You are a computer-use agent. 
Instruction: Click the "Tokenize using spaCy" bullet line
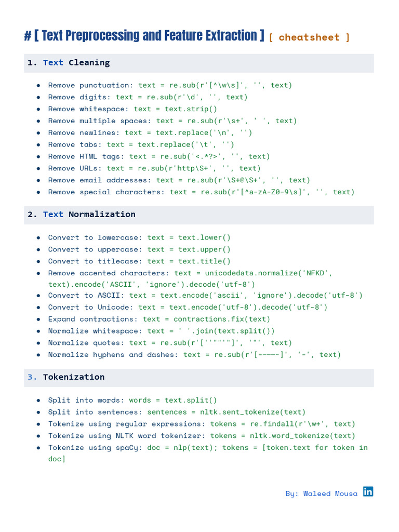(208, 448)
